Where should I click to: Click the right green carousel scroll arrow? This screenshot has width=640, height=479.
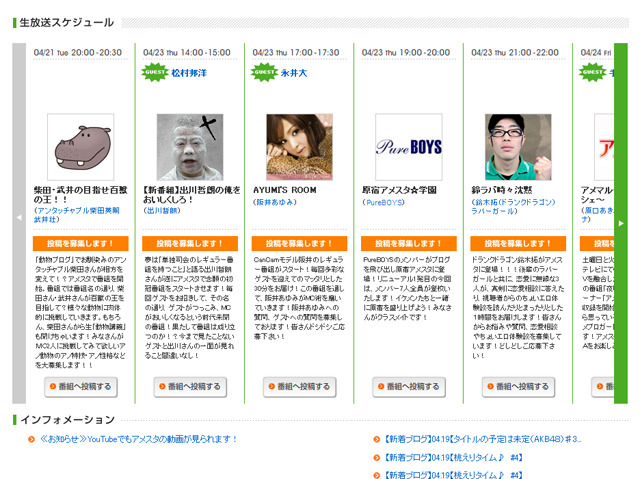point(621,223)
